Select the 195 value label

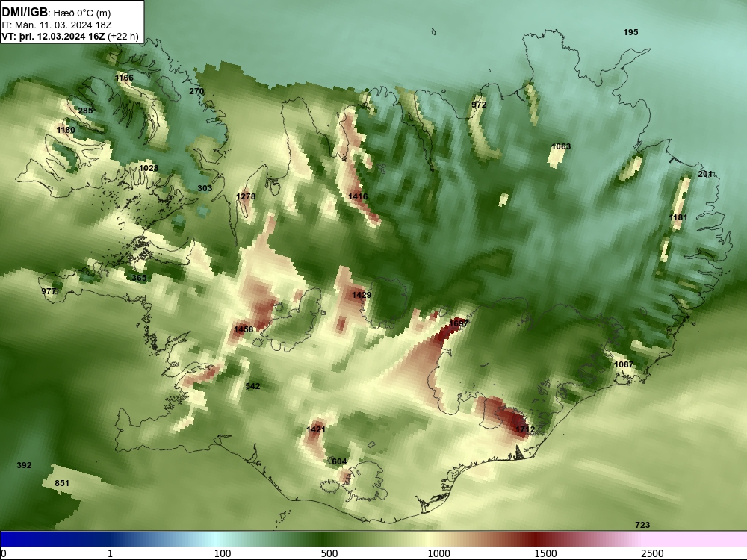630,32
